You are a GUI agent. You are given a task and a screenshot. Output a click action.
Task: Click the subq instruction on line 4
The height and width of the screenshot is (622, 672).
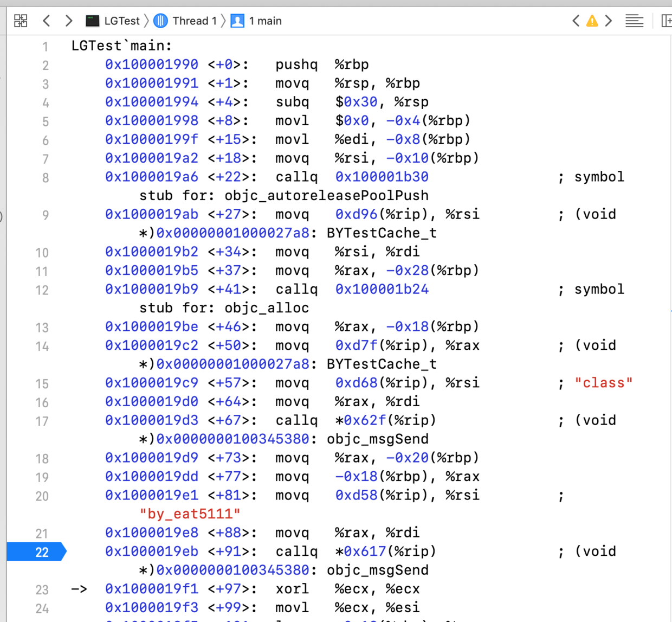click(x=292, y=102)
